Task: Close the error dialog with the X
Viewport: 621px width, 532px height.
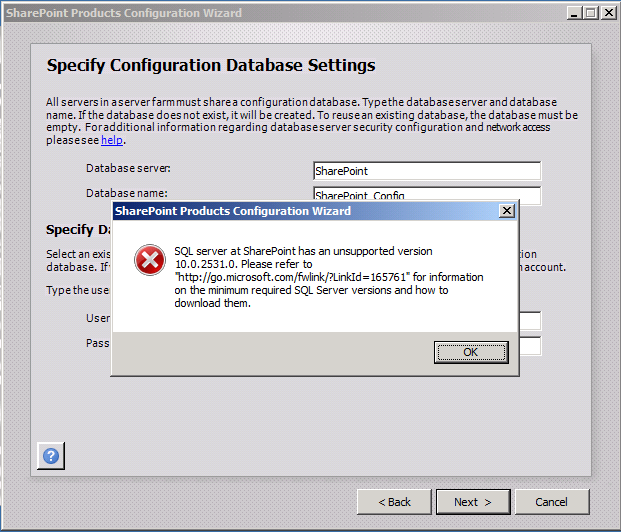Action: [x=507, y=211]
